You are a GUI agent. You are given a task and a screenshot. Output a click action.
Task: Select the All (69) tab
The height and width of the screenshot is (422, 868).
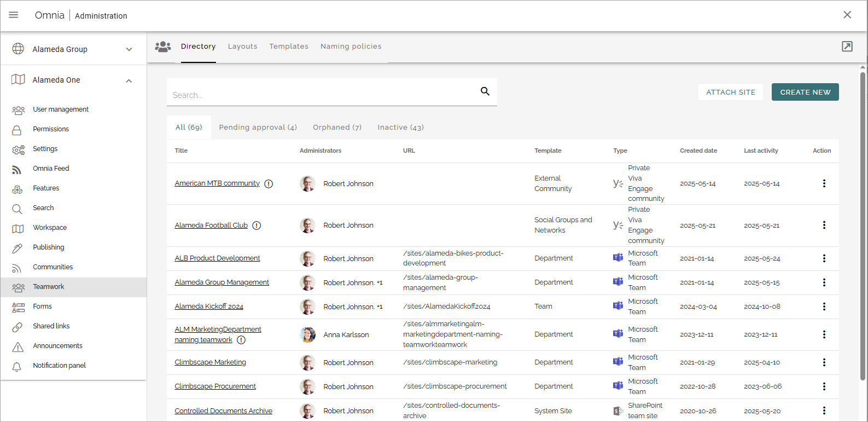[x=189, y=128]
